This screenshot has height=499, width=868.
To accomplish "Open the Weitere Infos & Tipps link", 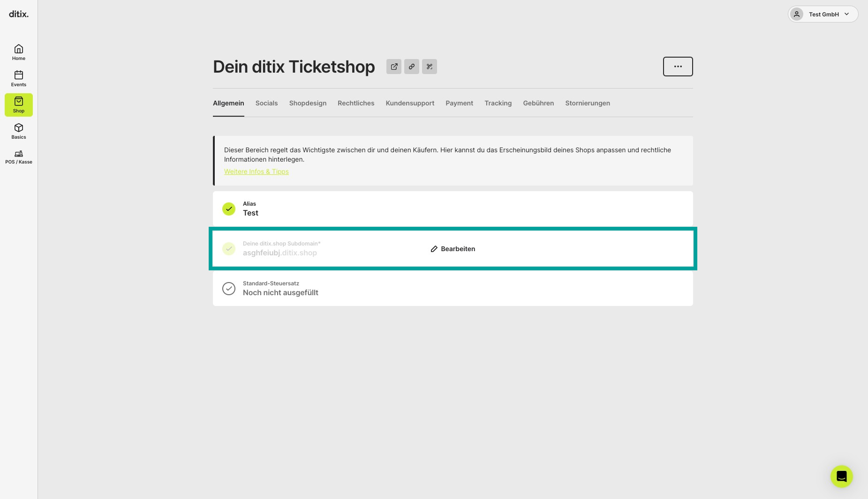I will click(257, 171).
